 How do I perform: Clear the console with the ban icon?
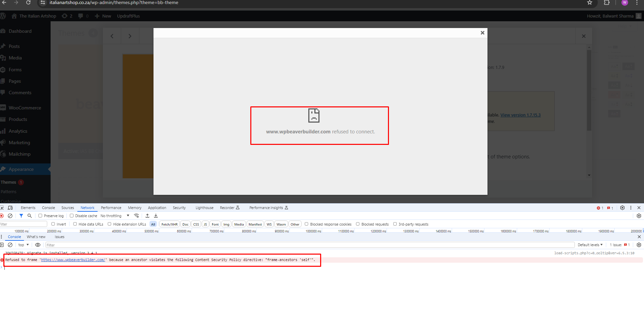click(10, 245)
